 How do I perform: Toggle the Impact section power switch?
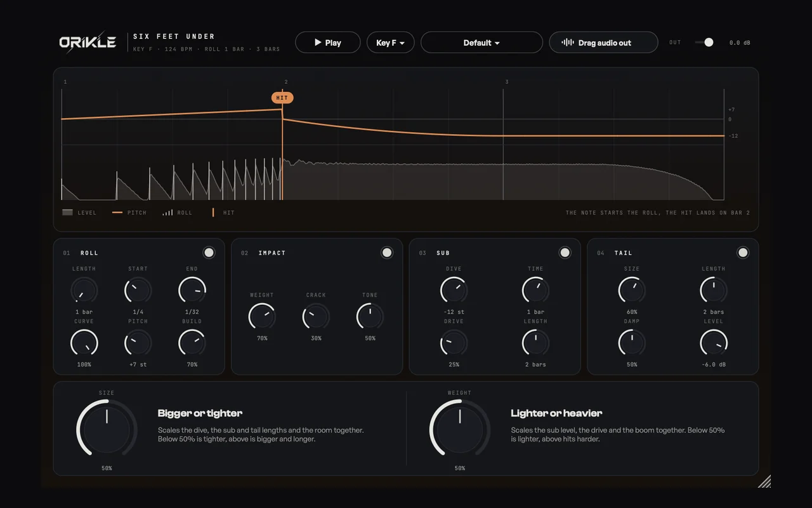[x=386, y=253]
